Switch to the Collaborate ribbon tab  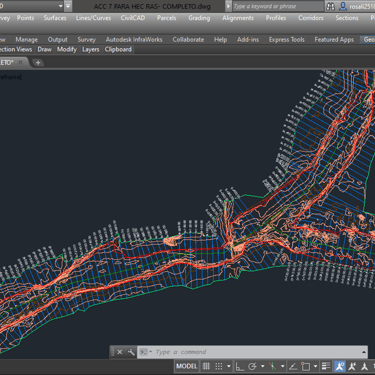click(x=188, y=40)
